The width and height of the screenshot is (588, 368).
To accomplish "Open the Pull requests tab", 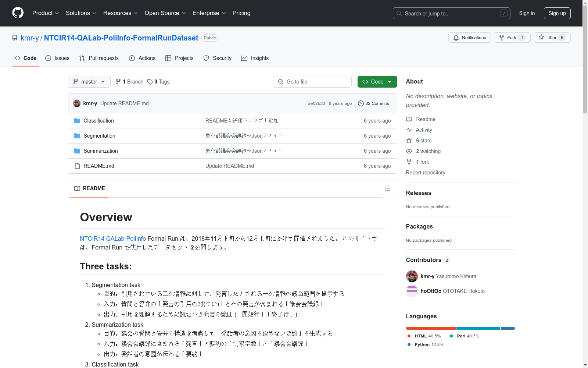I will point(99,58).
